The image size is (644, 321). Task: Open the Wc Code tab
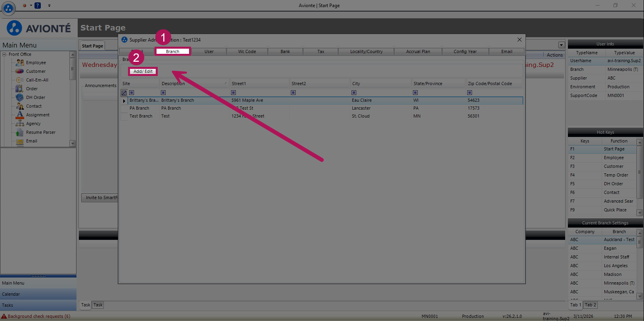247,51
